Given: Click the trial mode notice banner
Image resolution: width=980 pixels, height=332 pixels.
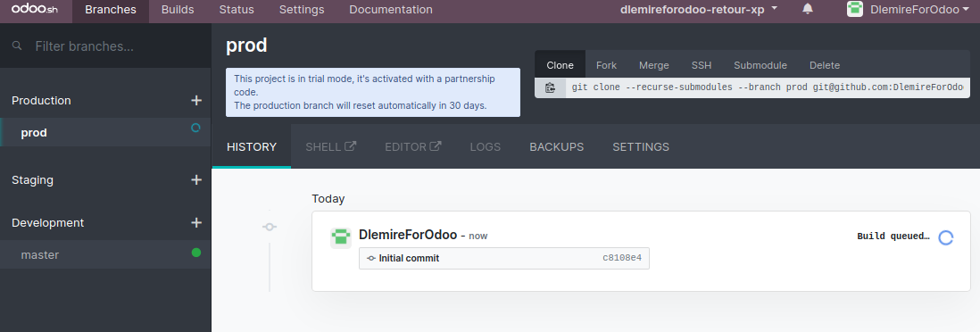Looking at the screenshot, I should pyautogui.click(x=373, y=93).
